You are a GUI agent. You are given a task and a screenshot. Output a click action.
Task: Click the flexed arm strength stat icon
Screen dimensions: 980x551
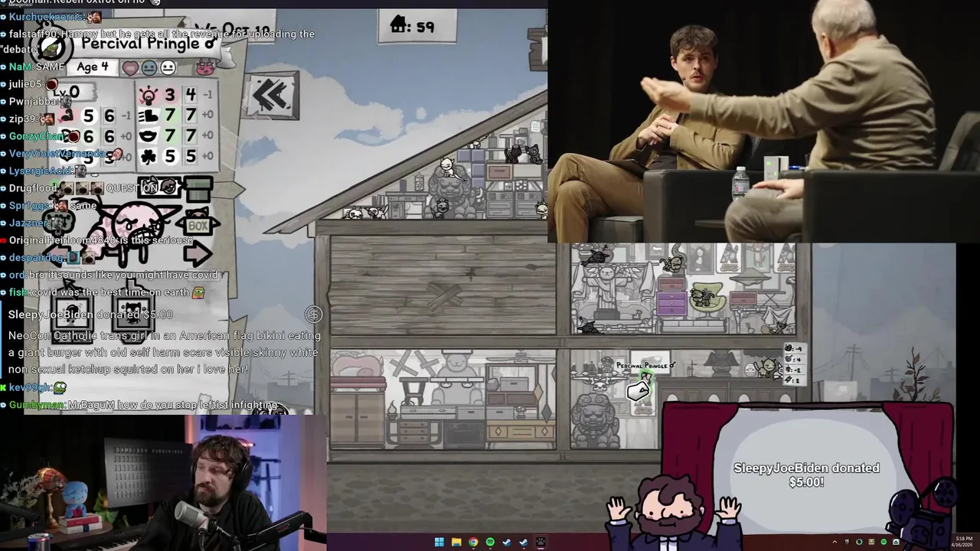[67, 116]
